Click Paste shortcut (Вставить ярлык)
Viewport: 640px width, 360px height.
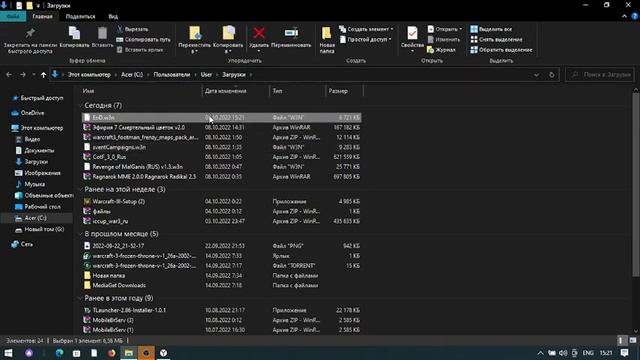(x=140, y=50)
